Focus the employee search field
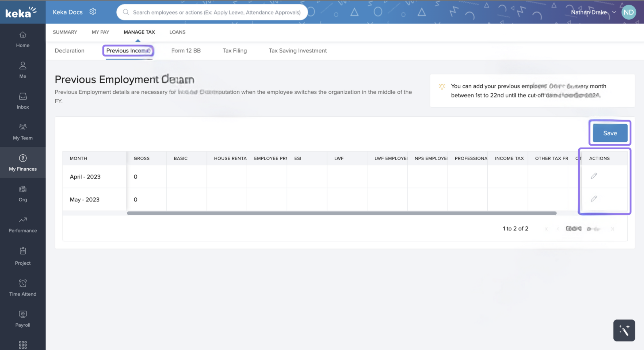This screenshot has width=644, height=350. tap(216, 12)
